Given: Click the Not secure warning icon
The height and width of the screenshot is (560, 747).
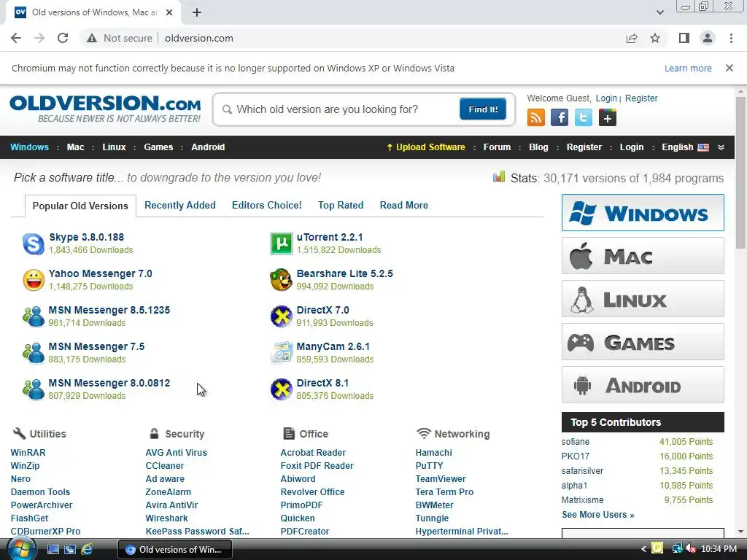Looking at the screenshot, I should [x=91, y=38].
